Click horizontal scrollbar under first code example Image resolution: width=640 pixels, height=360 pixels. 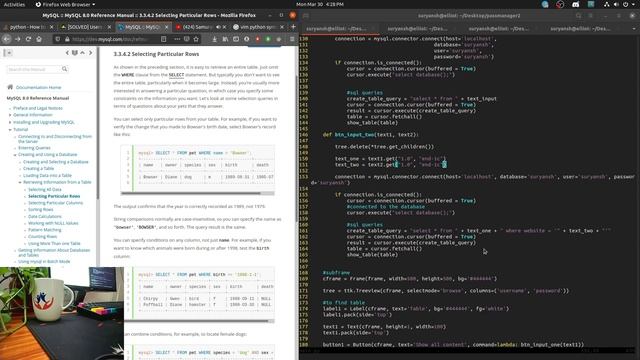[191, 193]
